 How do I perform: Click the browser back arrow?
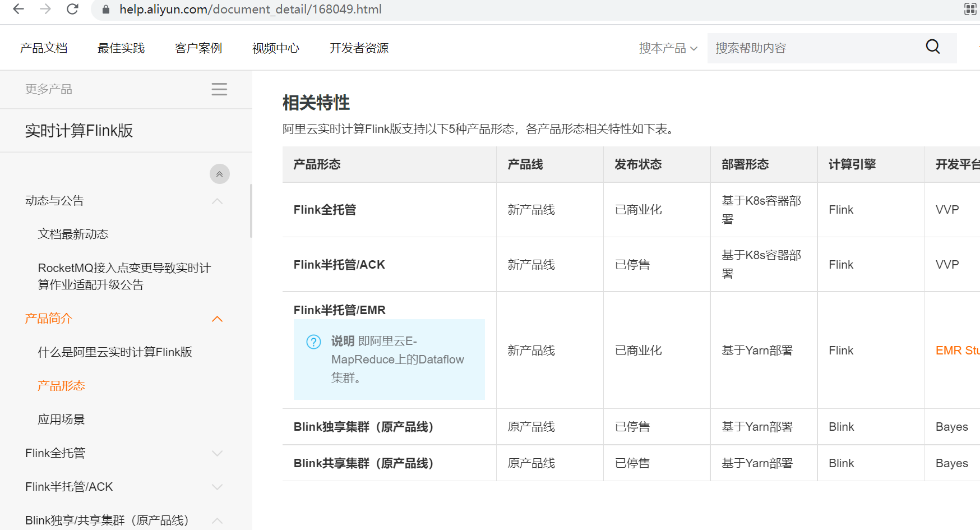pyautogui.click(x=17, y=9)
